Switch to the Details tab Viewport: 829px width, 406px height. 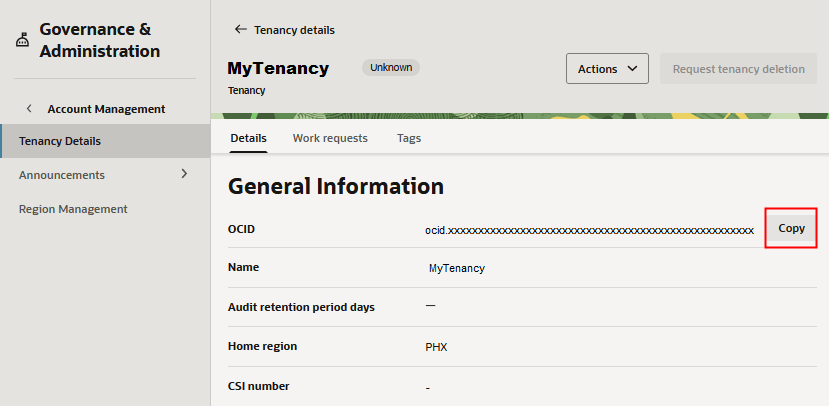point(248,139)
